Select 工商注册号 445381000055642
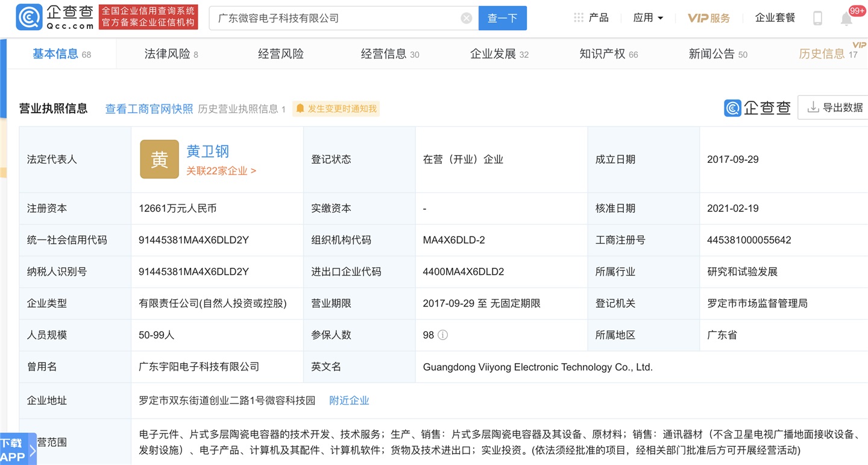 pyautogui.click(x=749, y=240)
